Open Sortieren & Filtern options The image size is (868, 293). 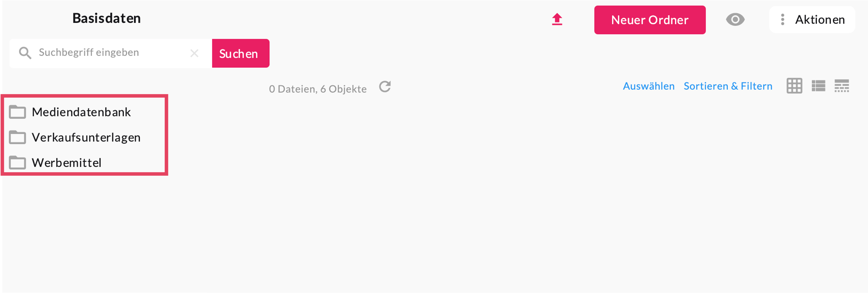pos(728,86)
